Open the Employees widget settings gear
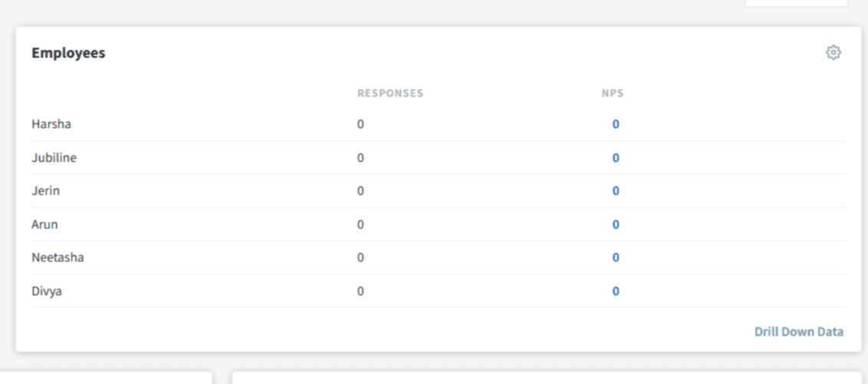 pos(833,53)
